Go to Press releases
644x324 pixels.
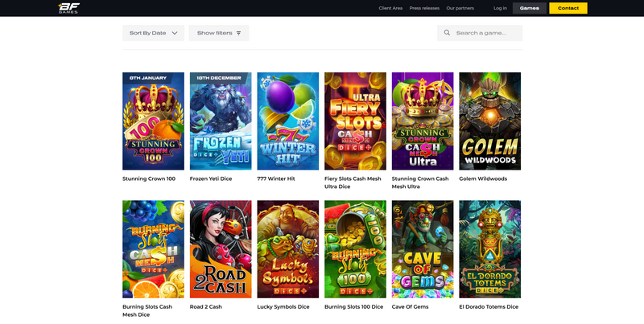tap(424, 8)
